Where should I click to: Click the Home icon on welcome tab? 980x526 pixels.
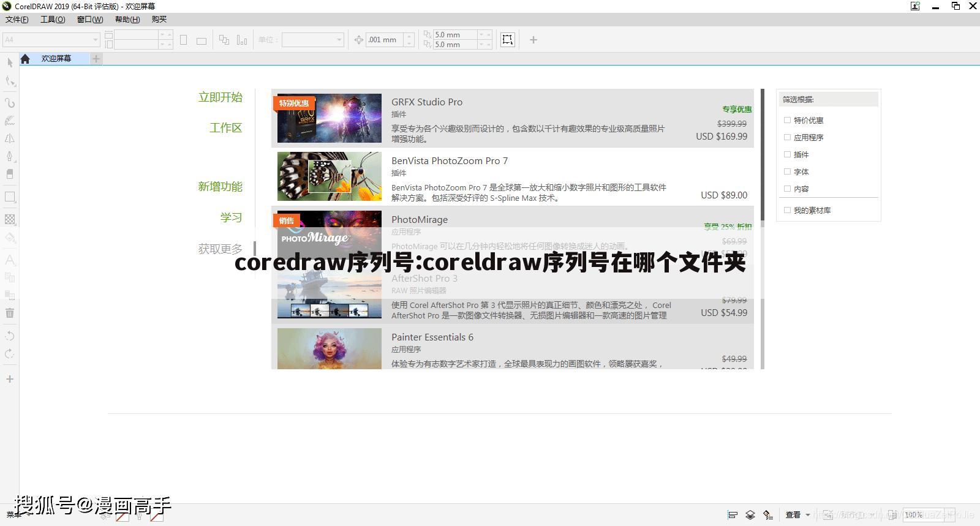click(25, 59)
